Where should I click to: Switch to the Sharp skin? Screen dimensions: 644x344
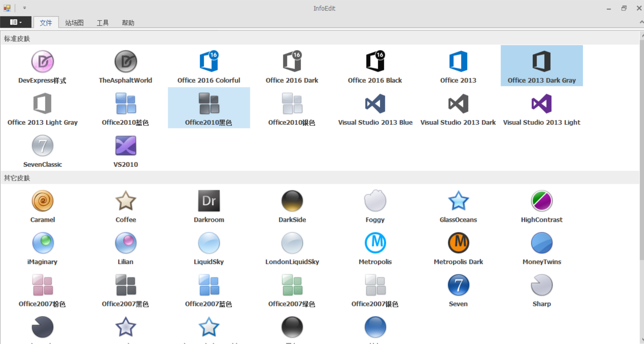point(542,290)
